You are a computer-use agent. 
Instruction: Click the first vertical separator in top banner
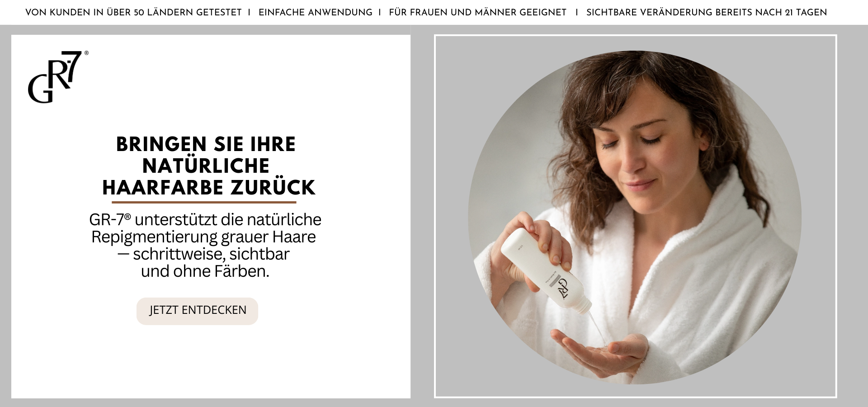point(250,13)
